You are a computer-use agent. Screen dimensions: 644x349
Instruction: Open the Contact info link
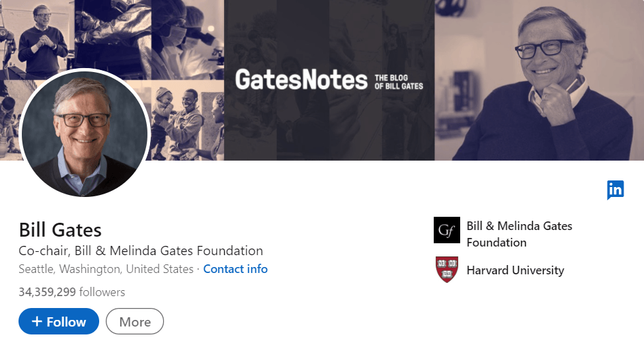pyautogui.click(x=235, y=269)
